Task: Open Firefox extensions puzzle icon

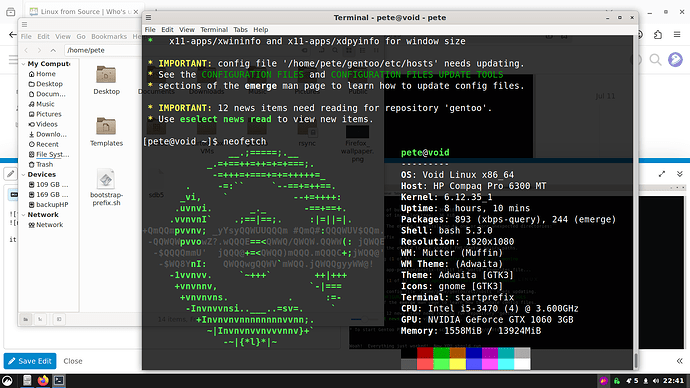Action: 658,34
